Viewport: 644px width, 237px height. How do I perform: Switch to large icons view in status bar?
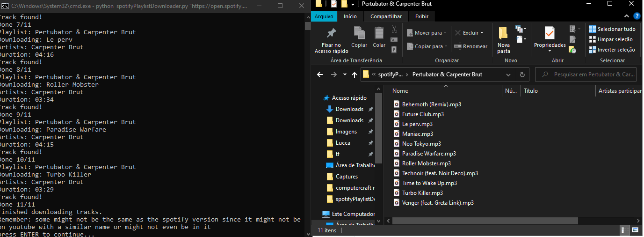pos(635,230)
